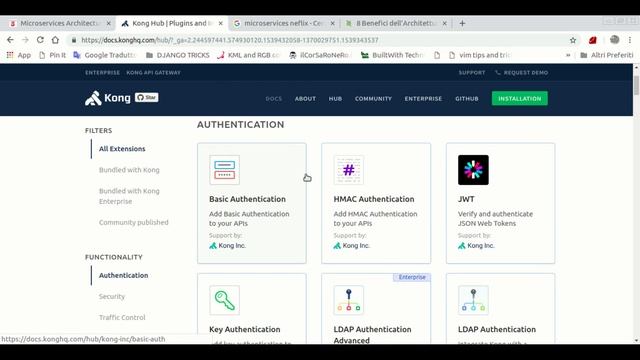The height and width of the screenshot is (360, 640).
Task: Open the Google Traduttore bookmark
Action: [x=104, y=55]
